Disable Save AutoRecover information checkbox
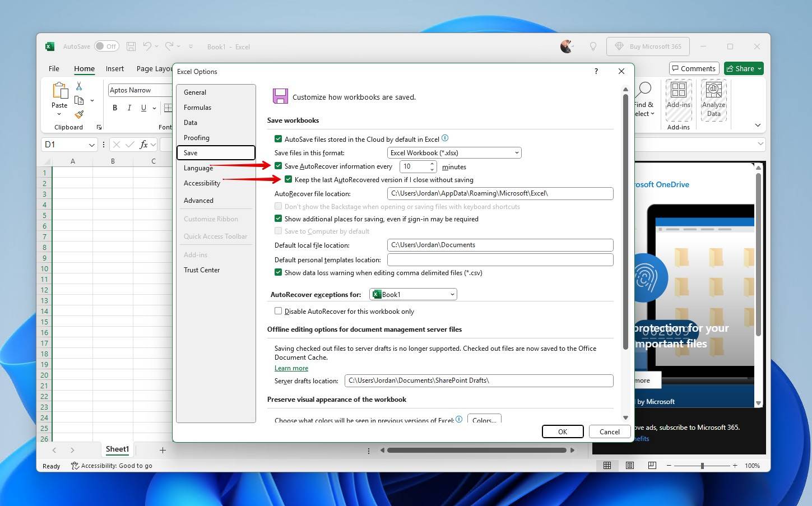Viewport: 812px width, 506px height. point(279,166)
